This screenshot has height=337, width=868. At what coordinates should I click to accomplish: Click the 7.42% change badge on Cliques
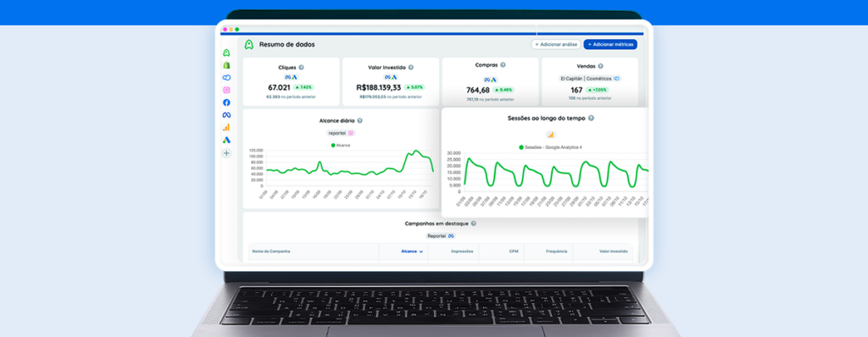point(303,87)
